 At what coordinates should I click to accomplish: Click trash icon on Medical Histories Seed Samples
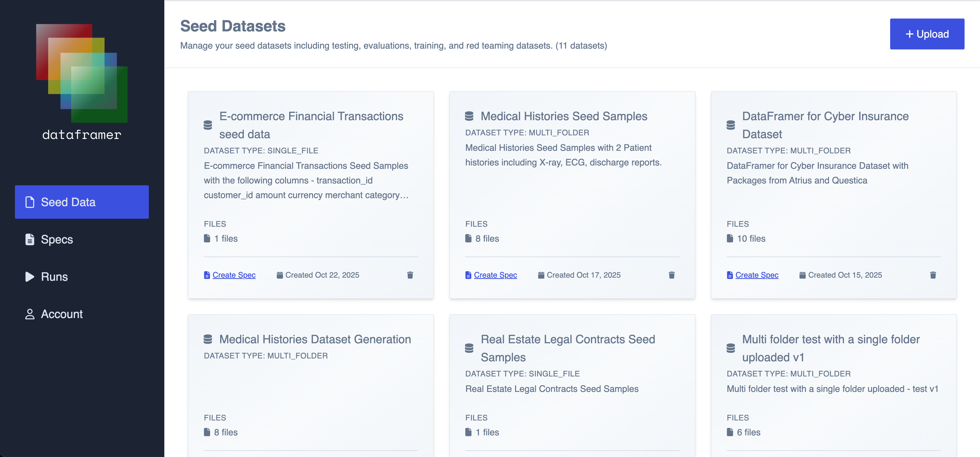pyautogui.click(x=672, y=275)
